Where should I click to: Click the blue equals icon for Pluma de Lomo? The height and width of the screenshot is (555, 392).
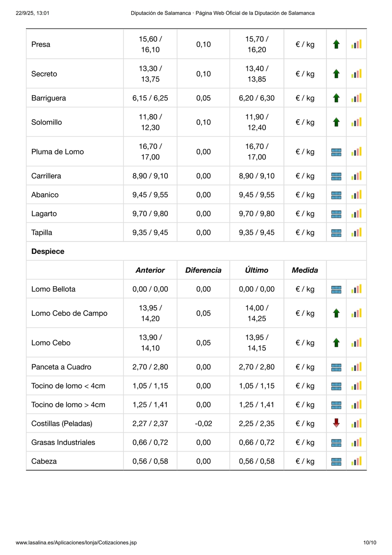(337, 152)
